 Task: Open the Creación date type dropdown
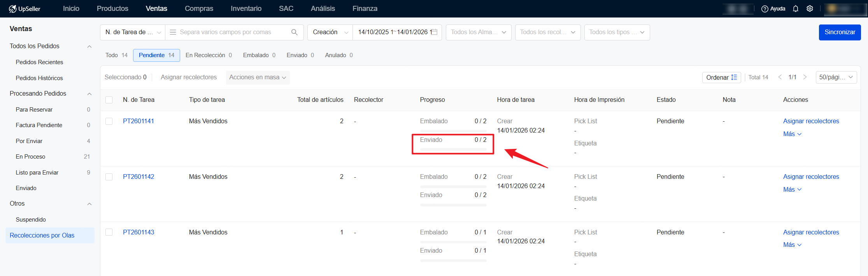(330, 32)
